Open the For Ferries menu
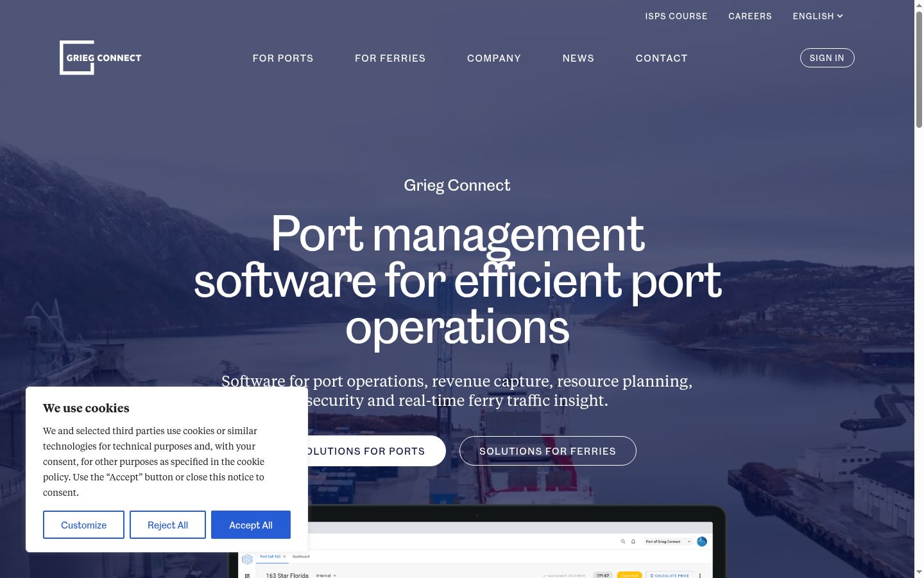Screen dimensions: 924x578 [390, 58]
